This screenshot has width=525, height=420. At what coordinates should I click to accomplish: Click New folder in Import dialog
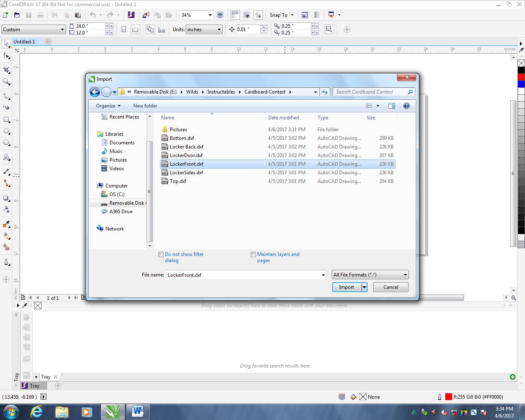pyautogui.click(x=145, y=106)
